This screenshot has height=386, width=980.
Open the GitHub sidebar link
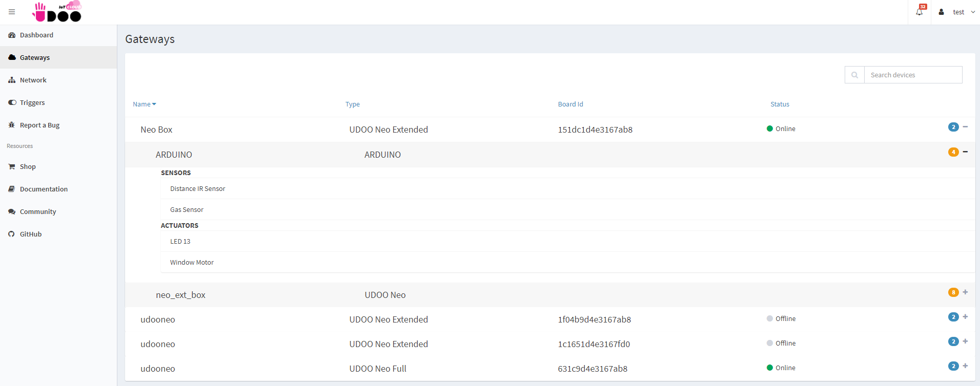[58, 234]
